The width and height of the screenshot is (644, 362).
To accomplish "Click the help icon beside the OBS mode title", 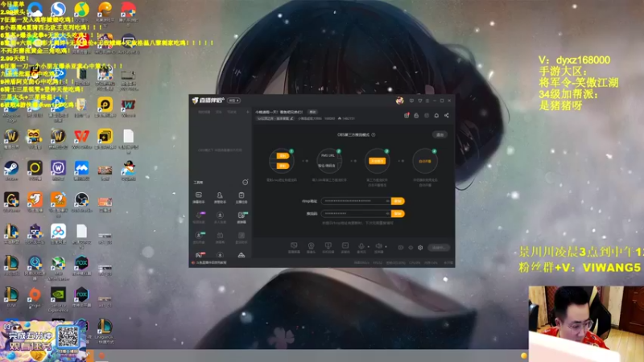I will click(374, 134).
